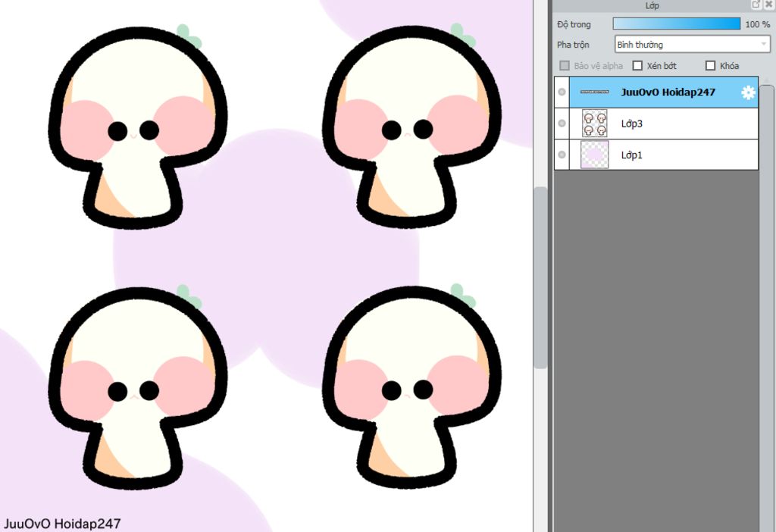Enable the Xén bớt checkbox
The height and width of the screenshot is (532, 776).
coord(638,65)
